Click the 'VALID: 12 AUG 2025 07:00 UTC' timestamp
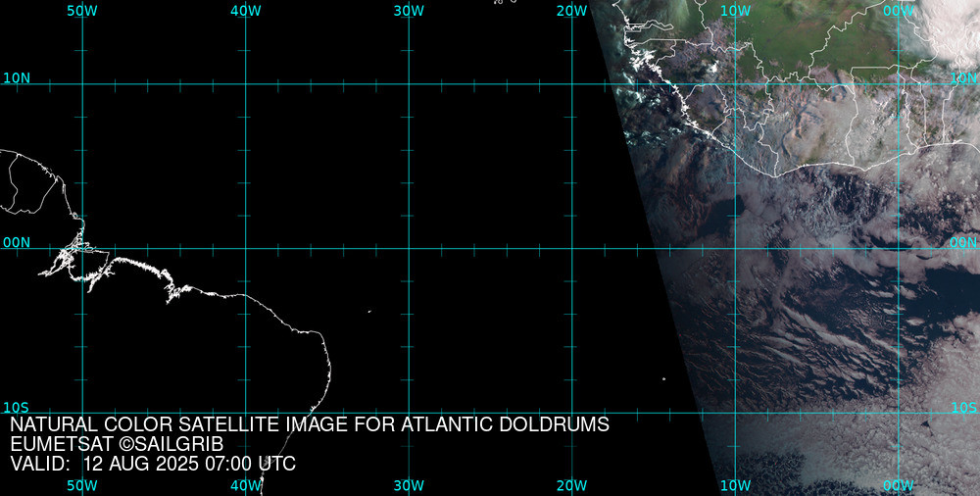 click(153, 464)
